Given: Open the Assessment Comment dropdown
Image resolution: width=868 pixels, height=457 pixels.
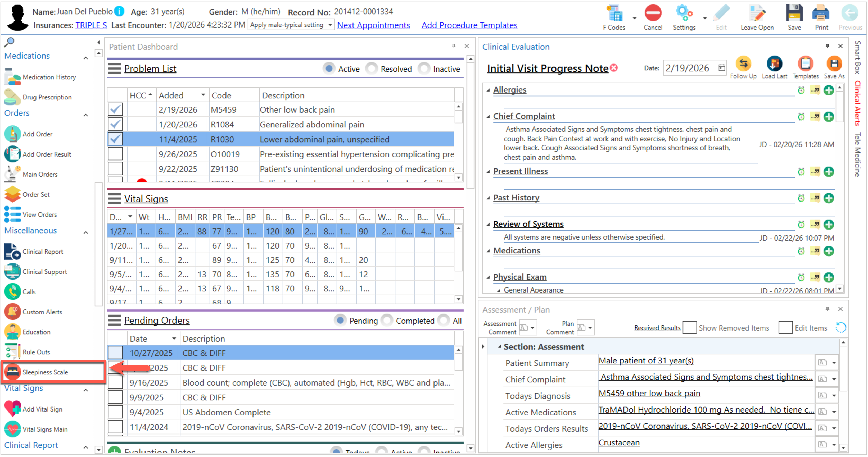Looking at the screenshot, I should [x=532, y=327].
